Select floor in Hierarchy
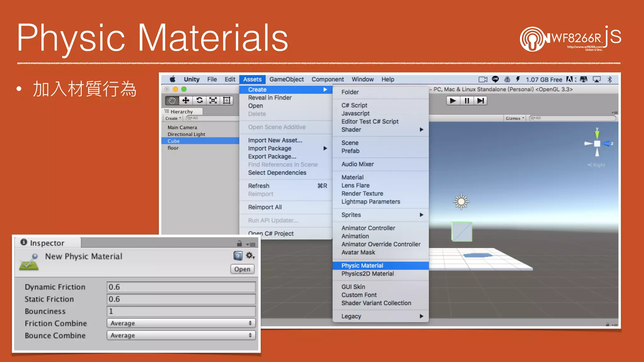The width and height of the screenshot is (644, 362). click(x=200, y=148)
